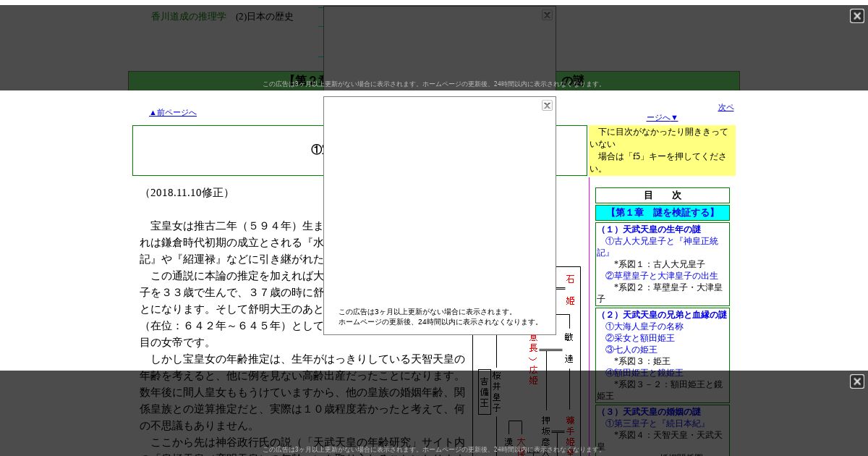Open chapter link （１）天武天皇の生年の謎
The image size is (868, 456).
point(649,229)
